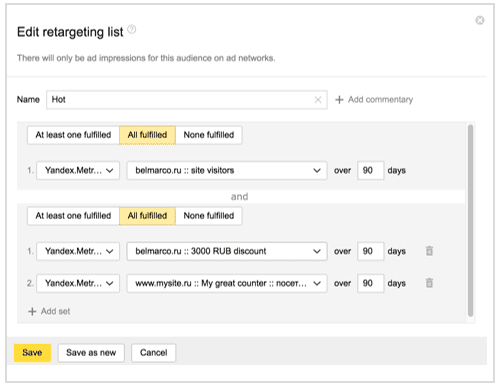The width and height of the screenshot is (500, 392).
Task: Click the Save as new button
Action: pos(91,353)
